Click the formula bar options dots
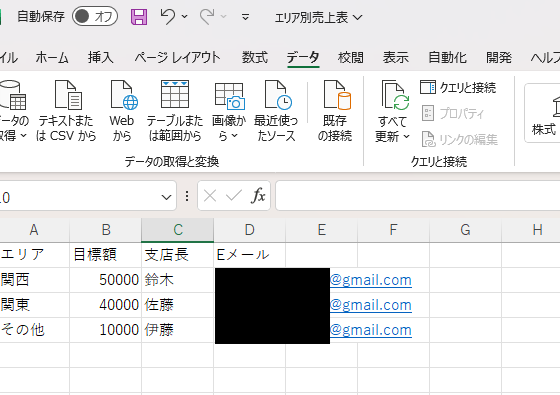 (187, 196)
